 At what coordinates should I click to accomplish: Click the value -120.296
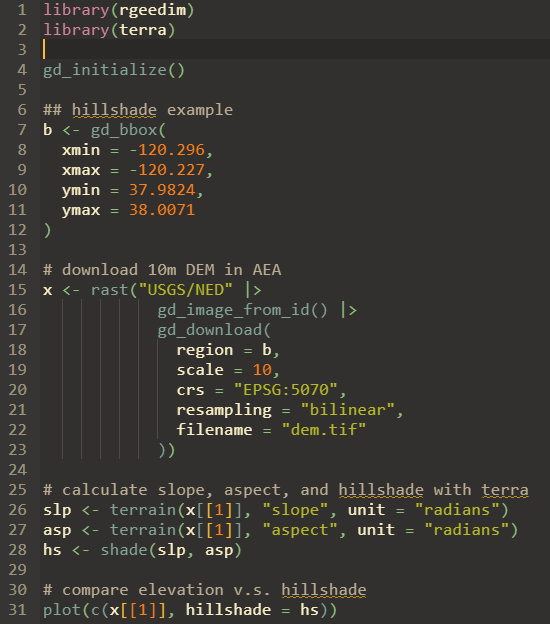pos(167,150)
